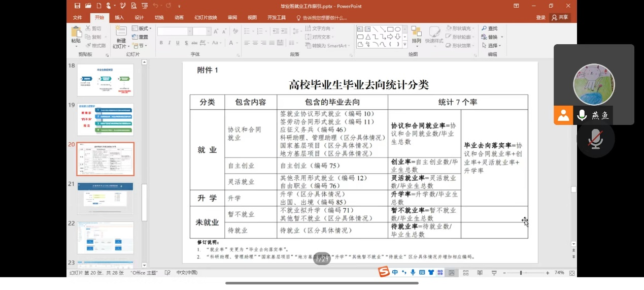
Task: Toggle Italic formatting button
Action: pyautogui.click(x=169, y=43)
